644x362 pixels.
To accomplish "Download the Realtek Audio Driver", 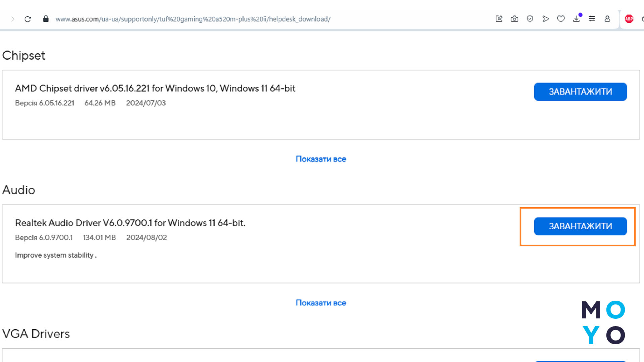I will point(580,226).
